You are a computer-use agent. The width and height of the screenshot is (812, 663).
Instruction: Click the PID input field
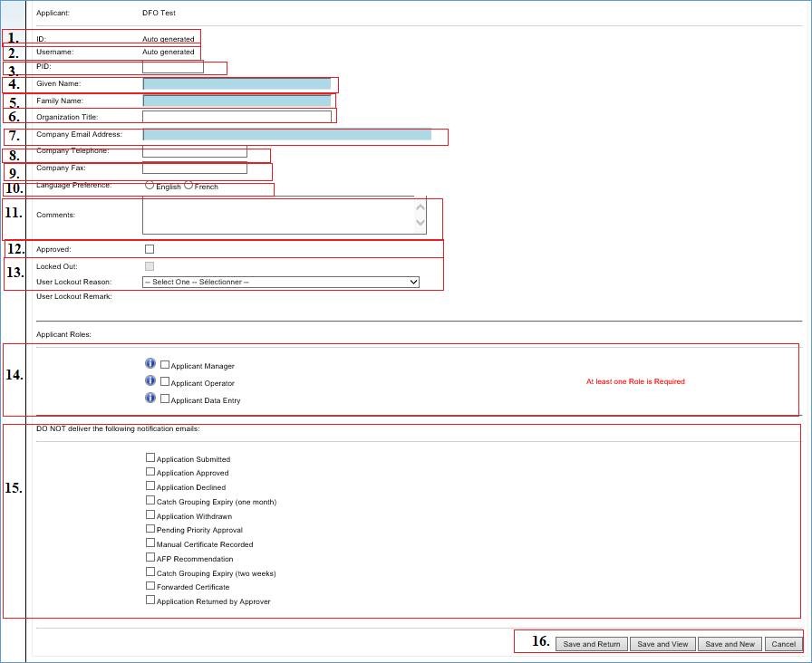tap(173, 67)
